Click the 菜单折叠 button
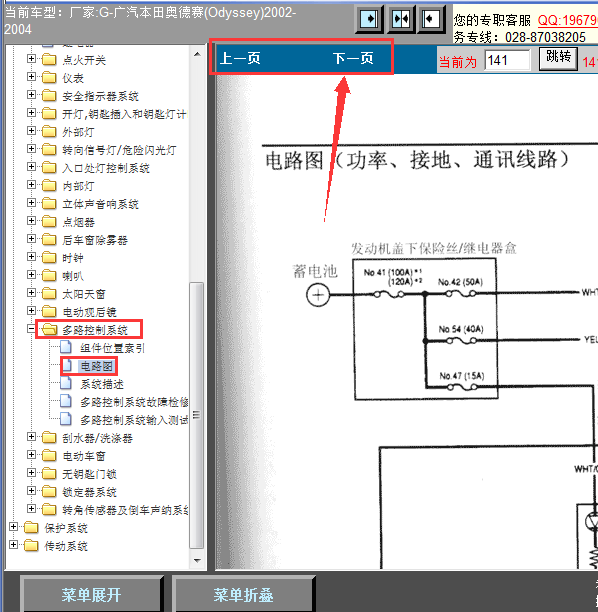This screenshot has height=612, width=598. [x=243, y=594]
